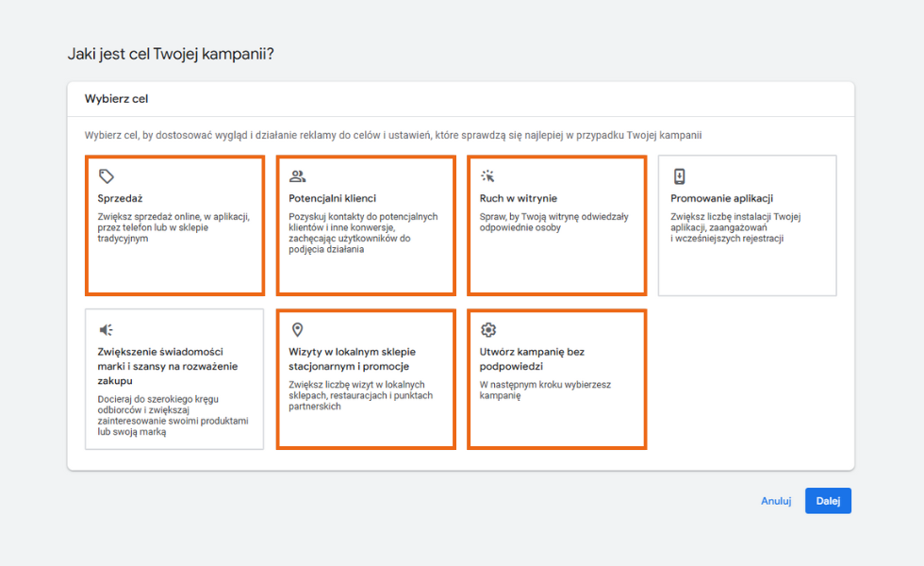The image size is (924, 566).
Task: Click the gear icon for campaign without guidance
Action: coord(487,329)
